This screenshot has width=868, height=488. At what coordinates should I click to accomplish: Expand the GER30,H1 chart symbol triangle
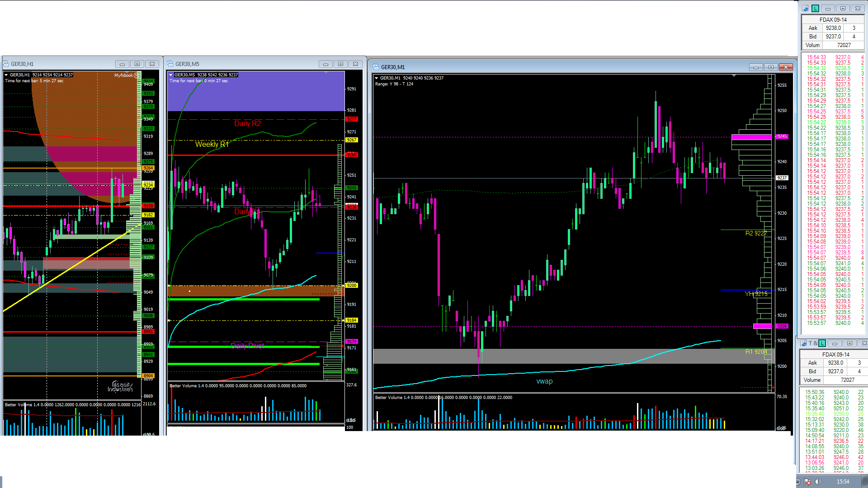click(x=6, y=75)
